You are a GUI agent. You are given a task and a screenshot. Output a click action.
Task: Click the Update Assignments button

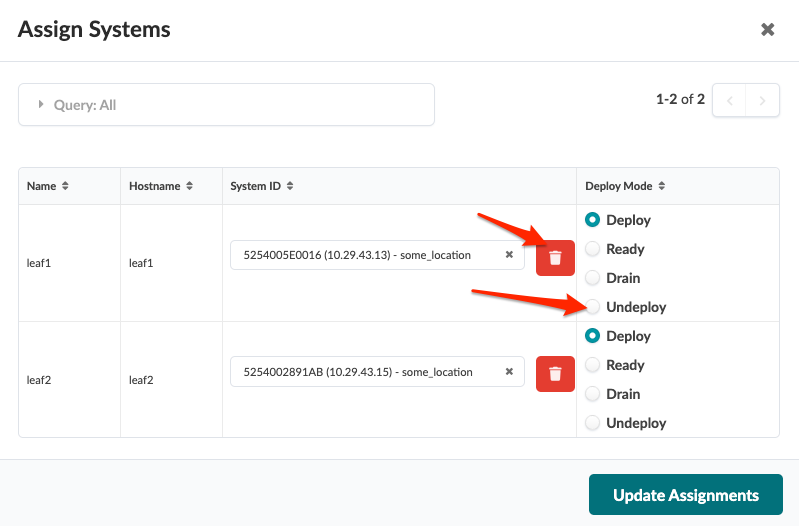point(685,495)
